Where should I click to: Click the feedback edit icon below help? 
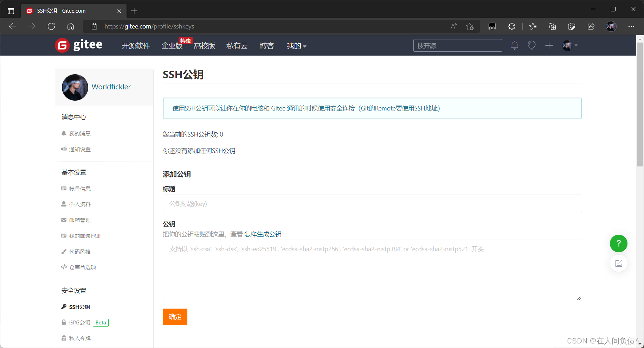[x=618, y=264]
